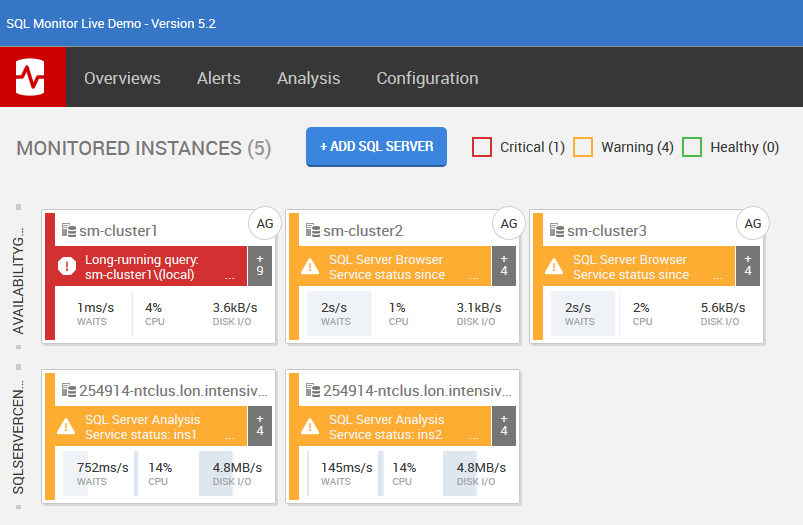
Task: Click the warning icon on ins1 Analysis Service alert
Action: (67, 427)
